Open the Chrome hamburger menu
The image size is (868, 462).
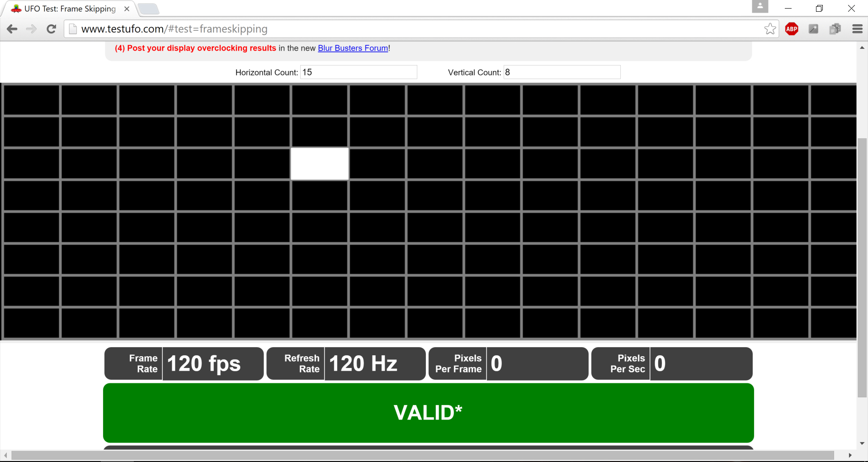tap(857, 29)
